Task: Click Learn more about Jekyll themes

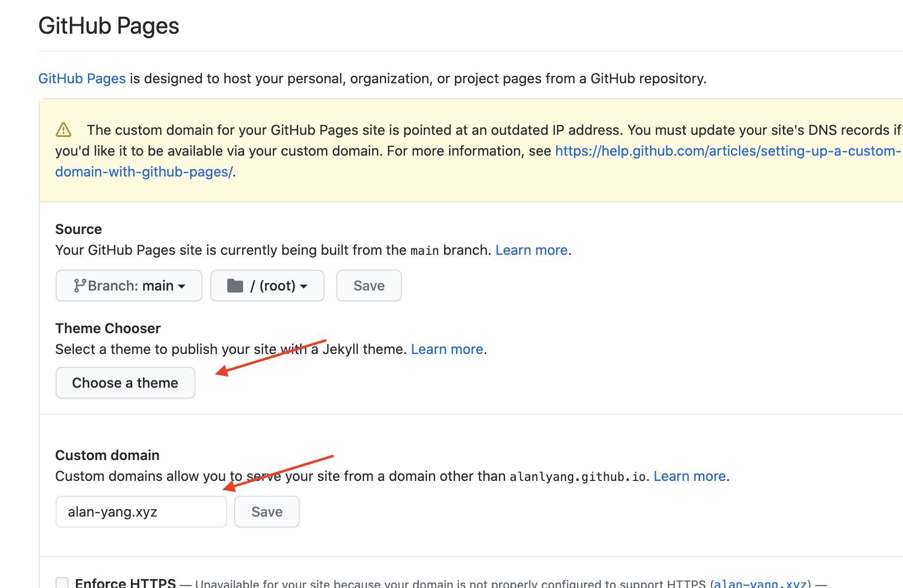Action: (x=447, y=349)
